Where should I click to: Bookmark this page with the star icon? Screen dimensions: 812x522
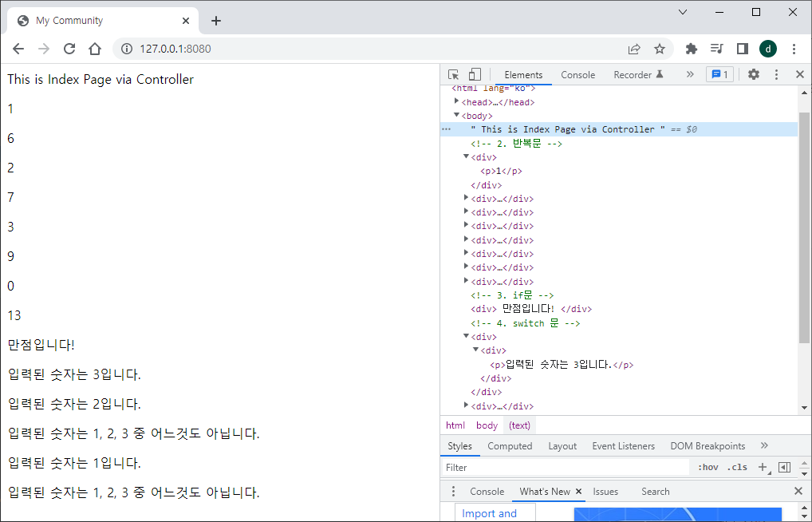click(659, 49)
